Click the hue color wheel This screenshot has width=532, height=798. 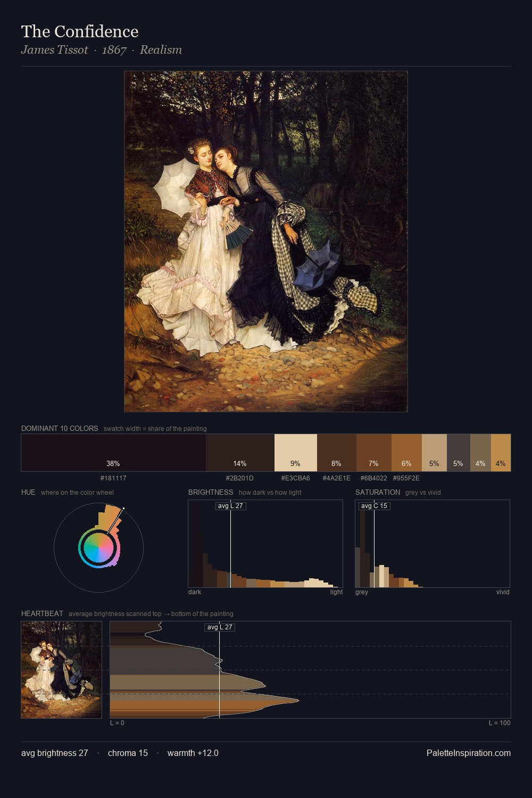click(x=98, y=547)
